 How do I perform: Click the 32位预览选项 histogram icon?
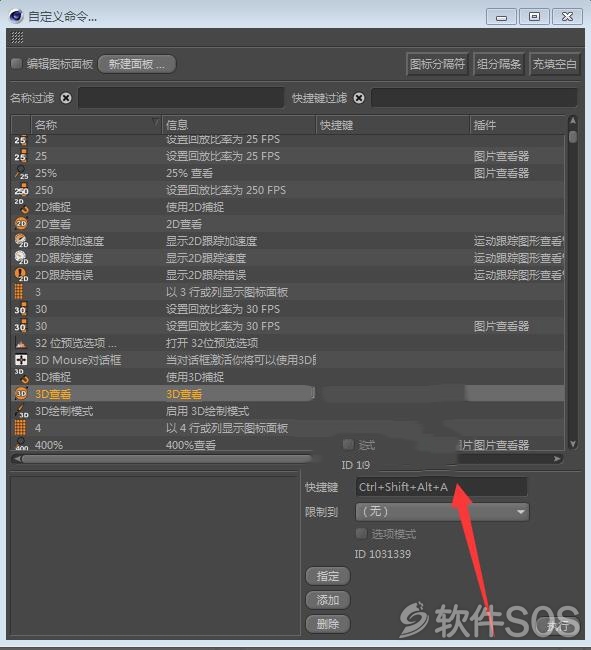[21, 343]
